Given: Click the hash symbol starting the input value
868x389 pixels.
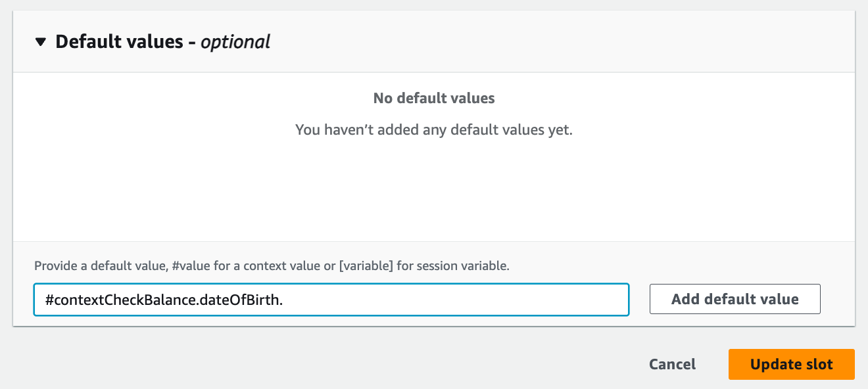Looking at the screenshot, I should click(49, 300).
